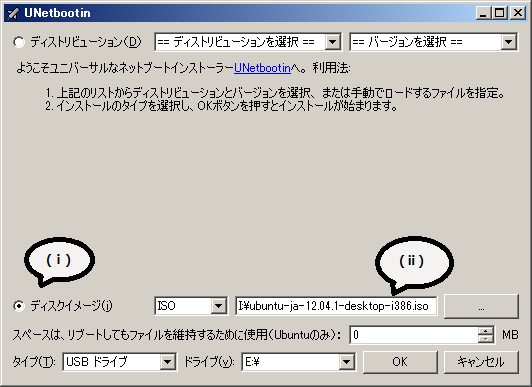Minimize the UNetbootin window

[x=483, y=13]
